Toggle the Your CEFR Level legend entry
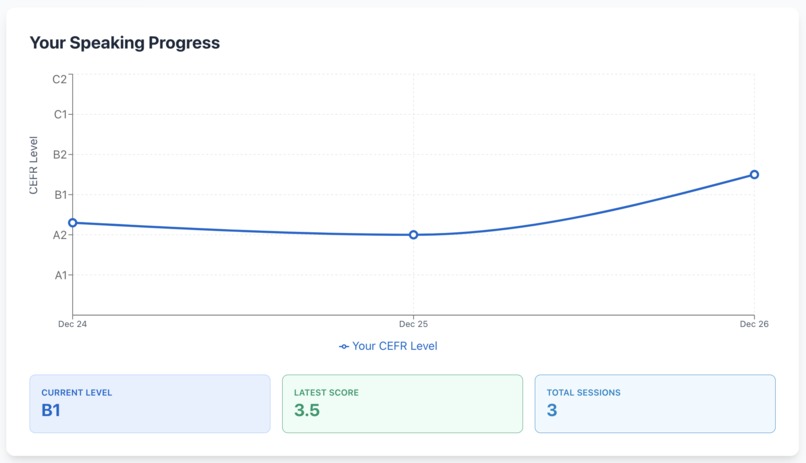The image size is (806, 463). [x=388, y=346]
